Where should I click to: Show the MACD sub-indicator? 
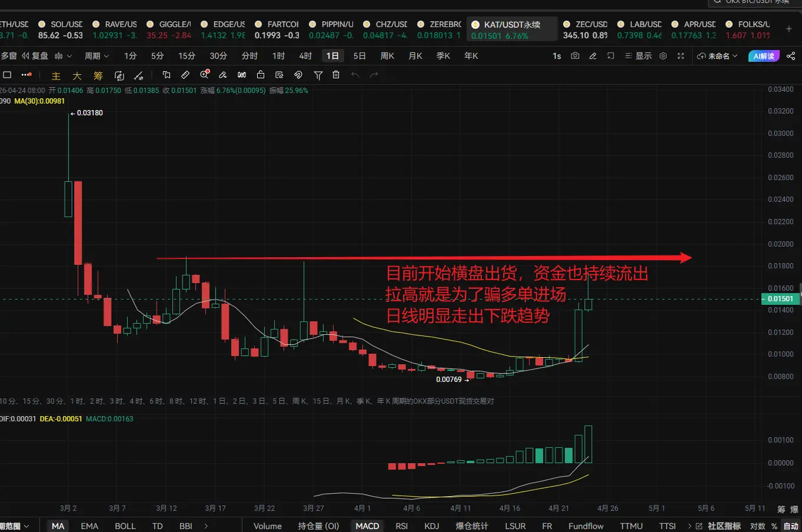coord(367,526)
